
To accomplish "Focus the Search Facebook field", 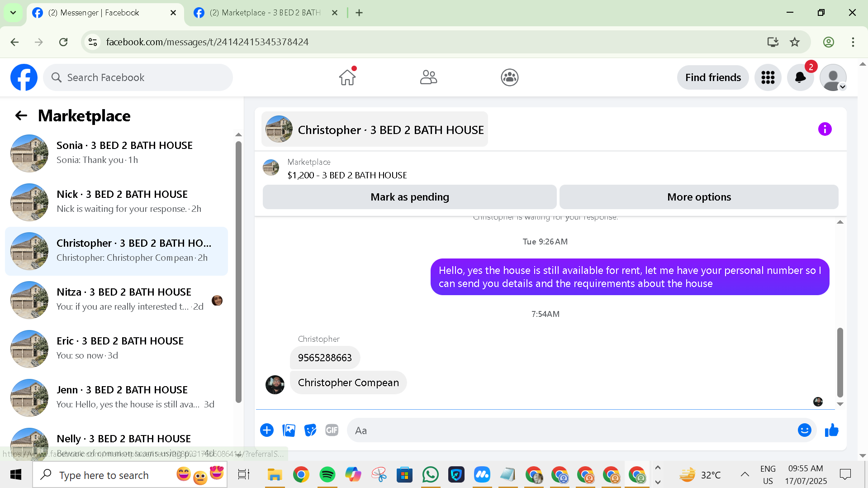I will [x=138, y=77].
